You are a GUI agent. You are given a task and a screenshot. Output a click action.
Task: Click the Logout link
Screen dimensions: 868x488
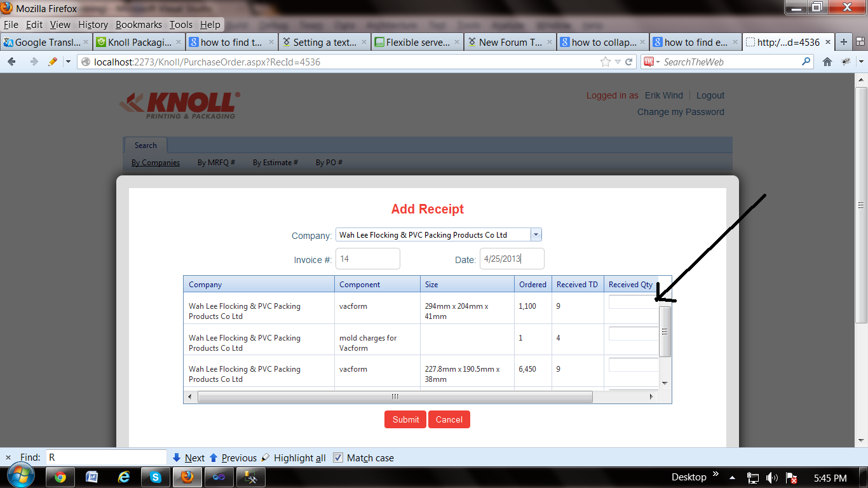[x=710, y=95]
